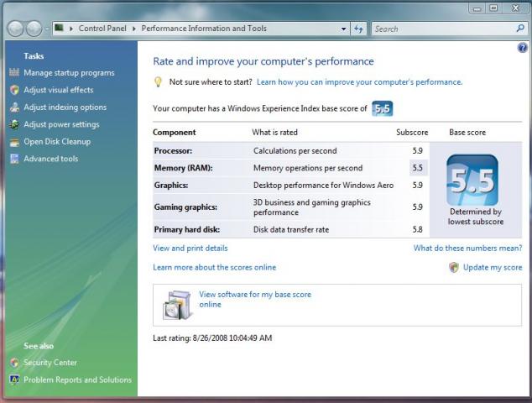Click the Manage startup programs icon
Image resolution: width=532 pixels, height=403 pixels.
(14, 72)
